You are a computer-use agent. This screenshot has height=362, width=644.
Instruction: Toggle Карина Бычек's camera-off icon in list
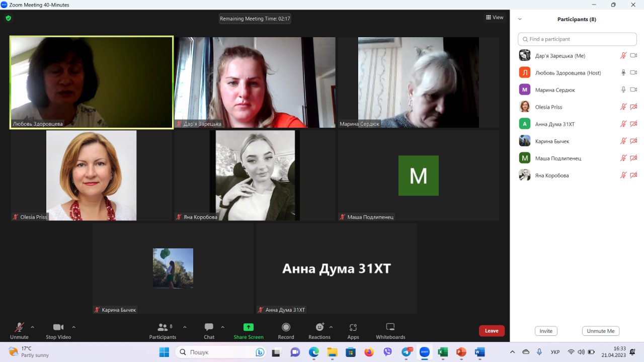click(633, 141)
